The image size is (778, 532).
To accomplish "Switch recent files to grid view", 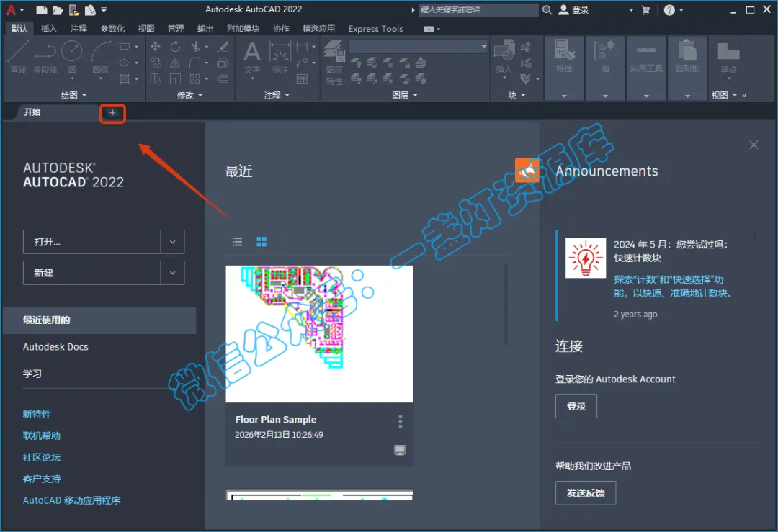I will click(x=261, y=242).
